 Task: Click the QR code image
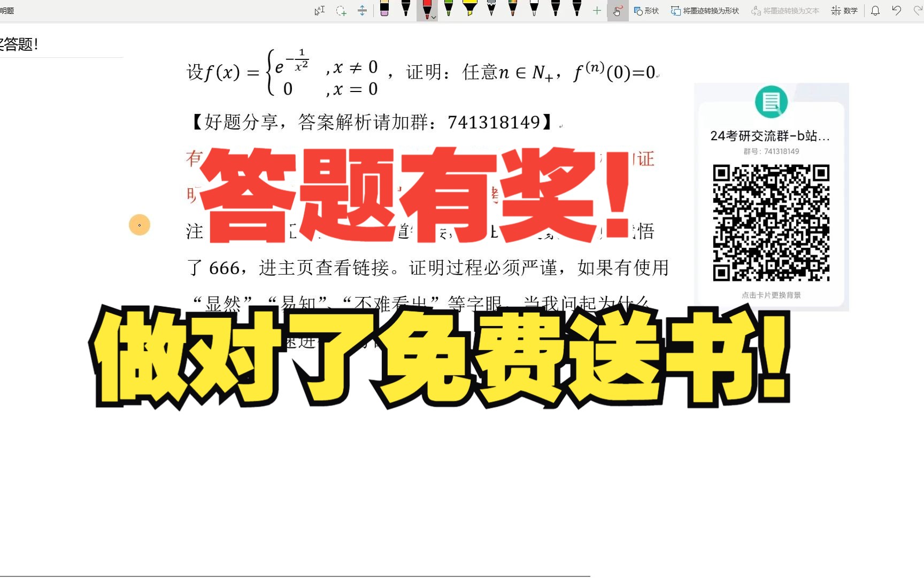[x=771, y=223]
